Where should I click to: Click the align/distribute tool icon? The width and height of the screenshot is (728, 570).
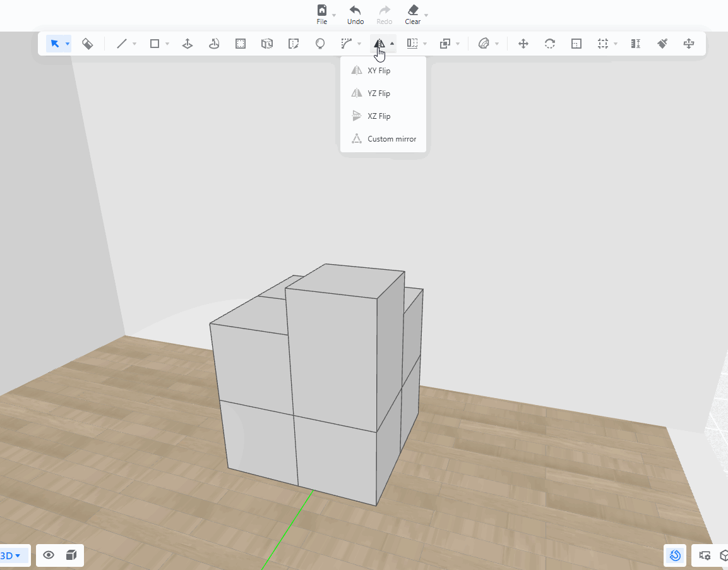689,44
